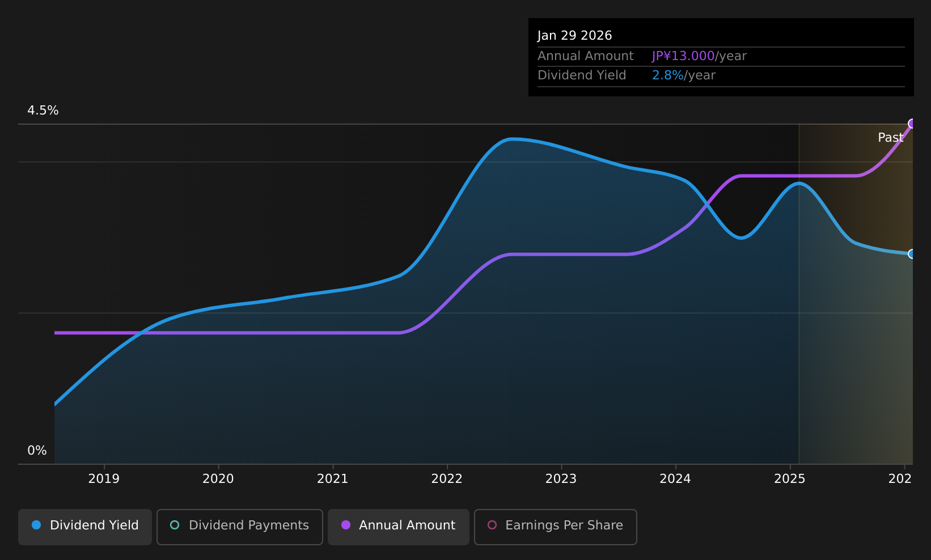Click the 2024 x-axis label
The height and width of the screenshot is (560, 931).
click(675, 479)
